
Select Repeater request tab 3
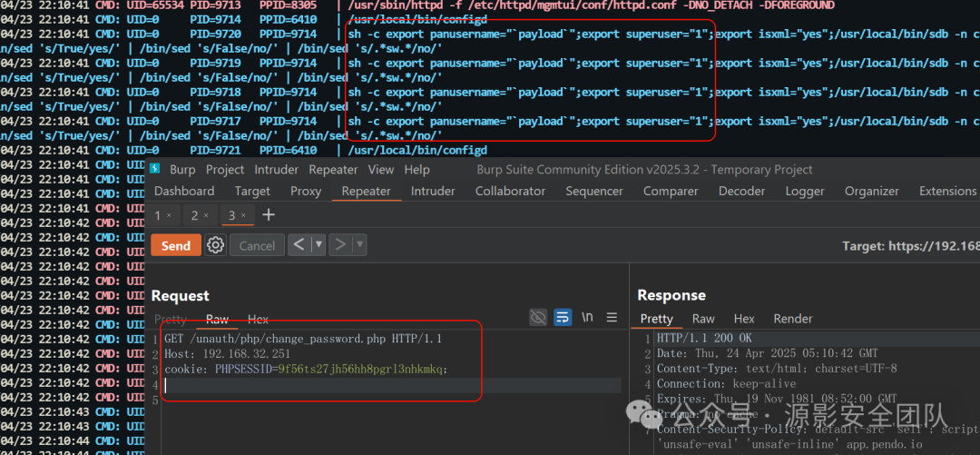[232, 216]
